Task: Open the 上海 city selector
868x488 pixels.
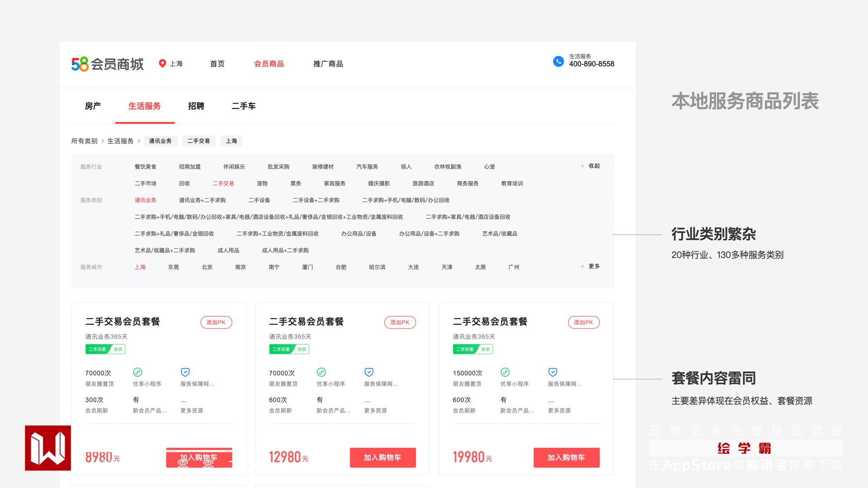Action: (x=175, y=64)
